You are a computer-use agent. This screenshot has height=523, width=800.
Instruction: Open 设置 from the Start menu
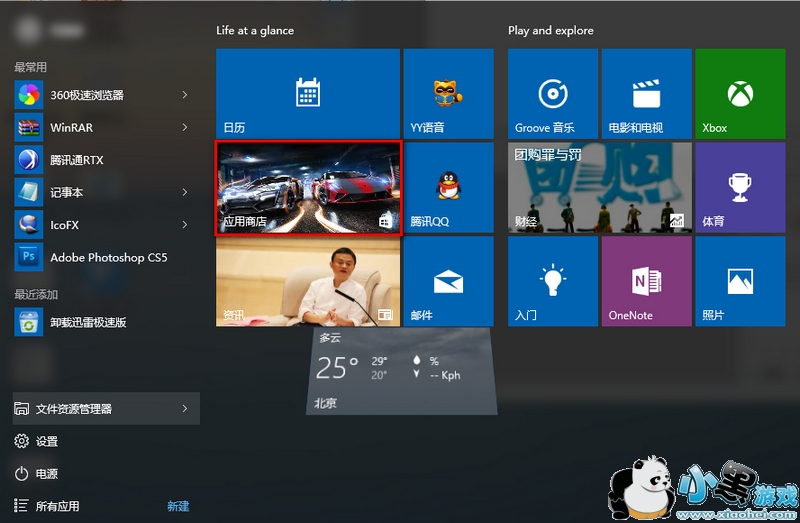(x=47, y=441)
